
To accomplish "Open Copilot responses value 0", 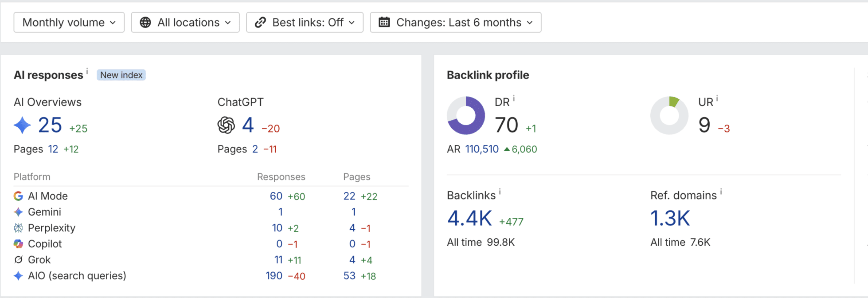I will coord(279,244).
